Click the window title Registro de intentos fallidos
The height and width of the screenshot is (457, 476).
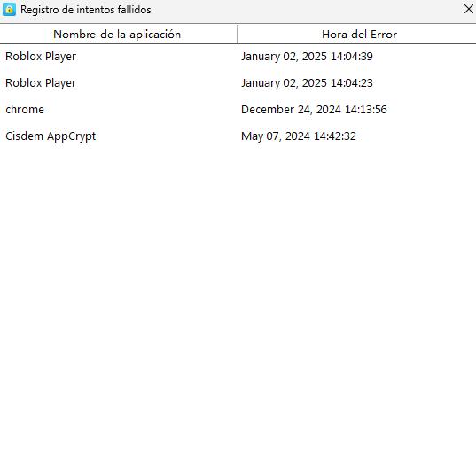click(86, 10)
